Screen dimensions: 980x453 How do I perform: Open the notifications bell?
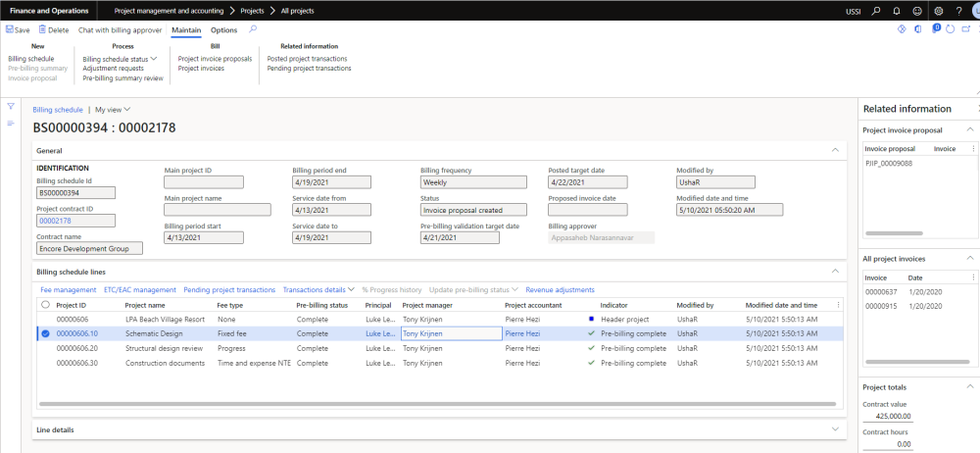tap(896, 11)
